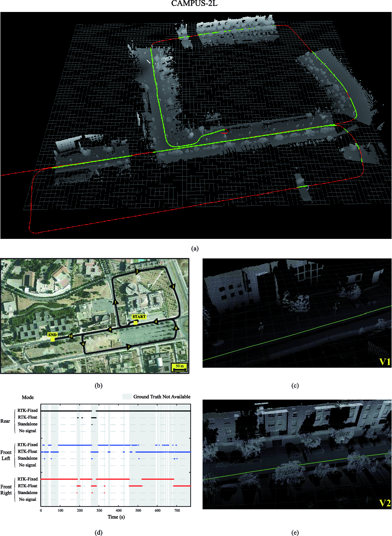Select route arrow number 8 on map
Viewport: 392px width, 536px height.
(176, 328)
